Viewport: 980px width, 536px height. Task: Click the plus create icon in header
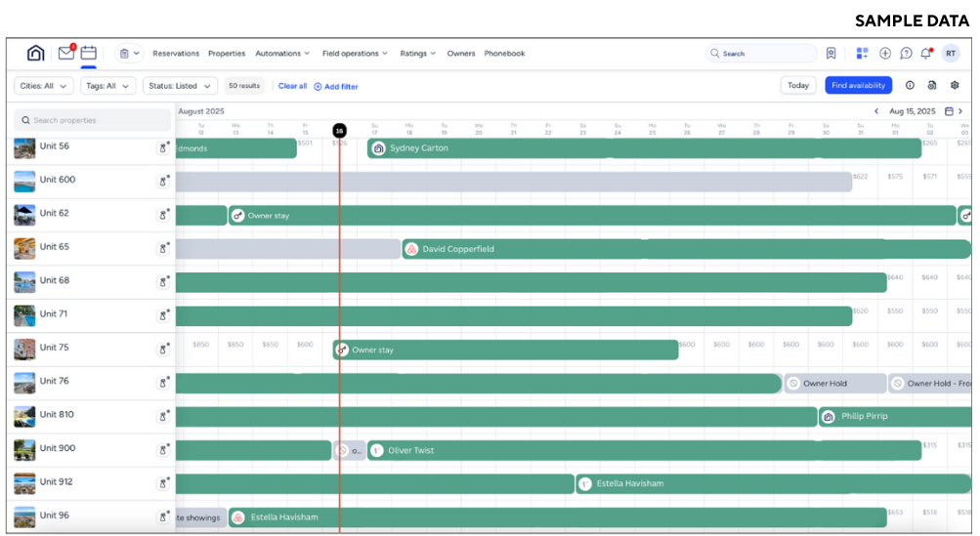coord(885,54)
